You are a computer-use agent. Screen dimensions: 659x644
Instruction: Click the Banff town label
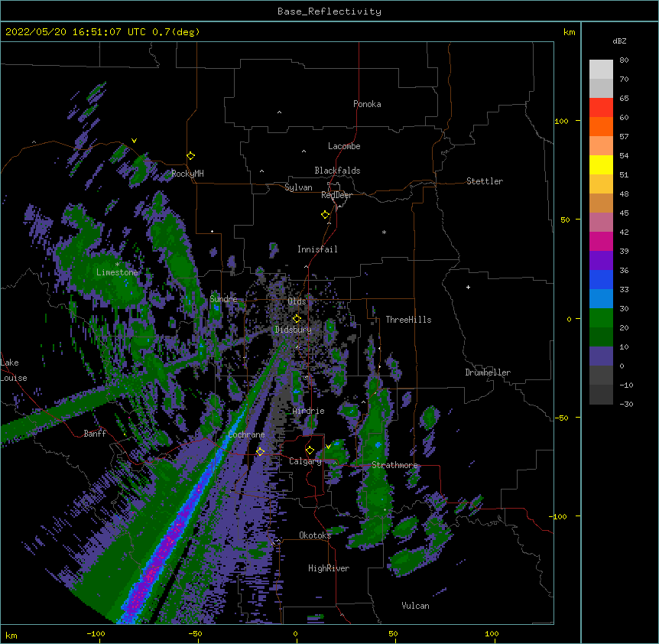pyautogui.click(x=95, y=434)
